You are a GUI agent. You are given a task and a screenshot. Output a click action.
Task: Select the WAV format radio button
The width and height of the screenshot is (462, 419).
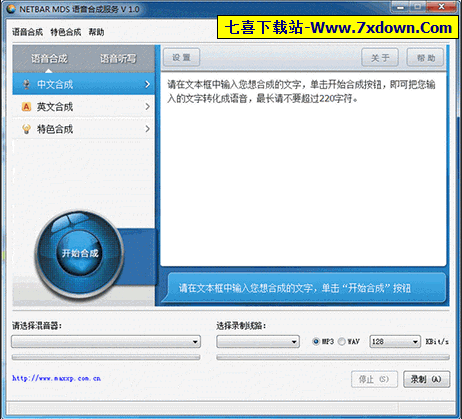[x=341, y=342]
